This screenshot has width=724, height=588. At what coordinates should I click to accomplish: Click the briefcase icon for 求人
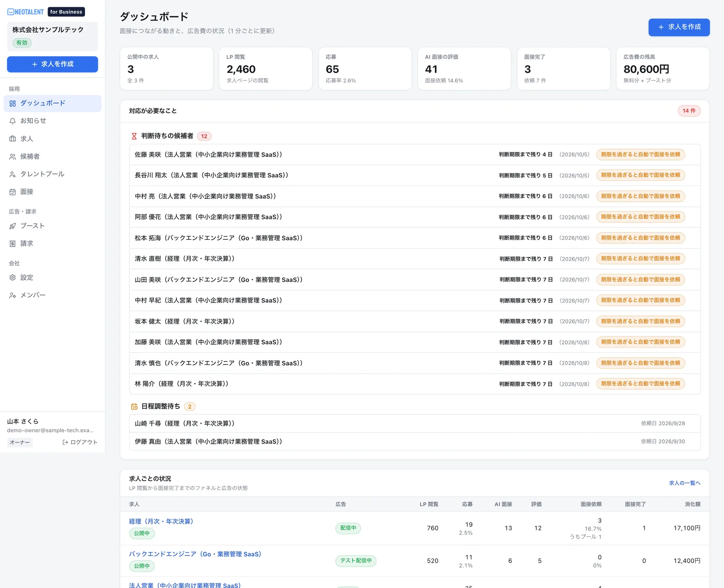pyautogui.click(x=13, y=139)
